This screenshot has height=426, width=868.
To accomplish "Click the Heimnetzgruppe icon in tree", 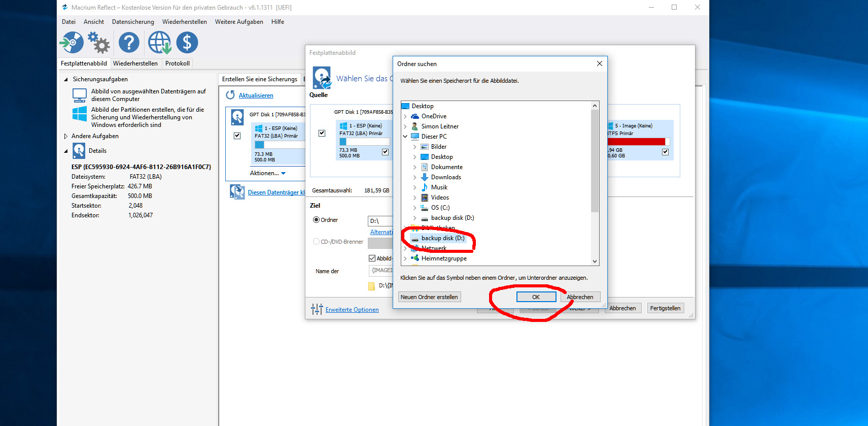I will click(415, 258).
